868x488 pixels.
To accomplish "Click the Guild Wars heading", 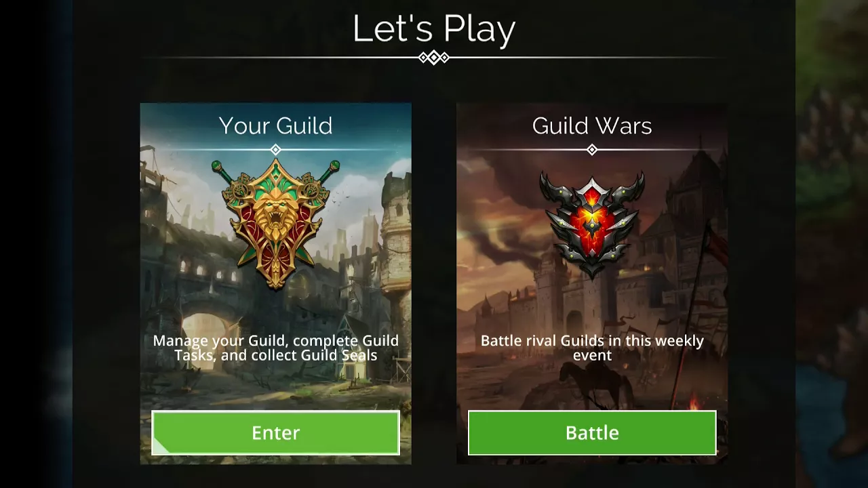I will click(x=592, y=125).
